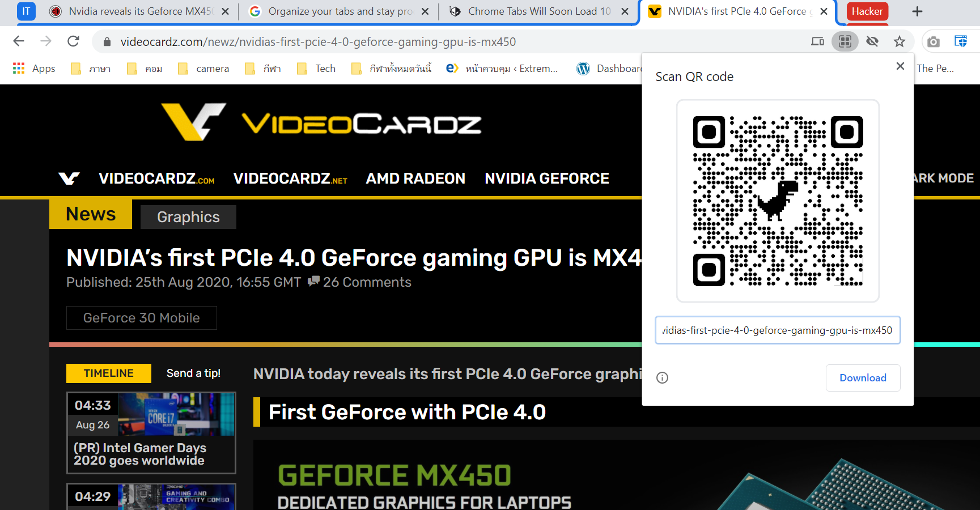980x510 pixels.
Task: Open VIDEOCARDZ.COM nav item
Action: point(156,178)
